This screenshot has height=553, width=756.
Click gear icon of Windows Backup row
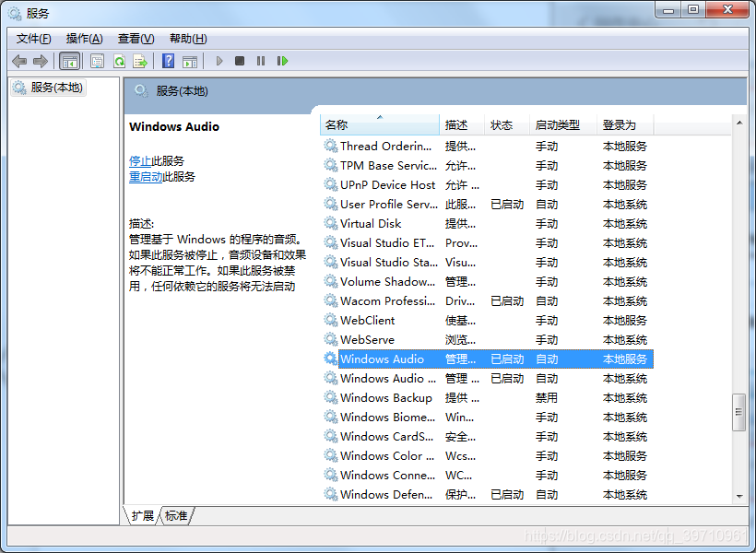(330, 397)
